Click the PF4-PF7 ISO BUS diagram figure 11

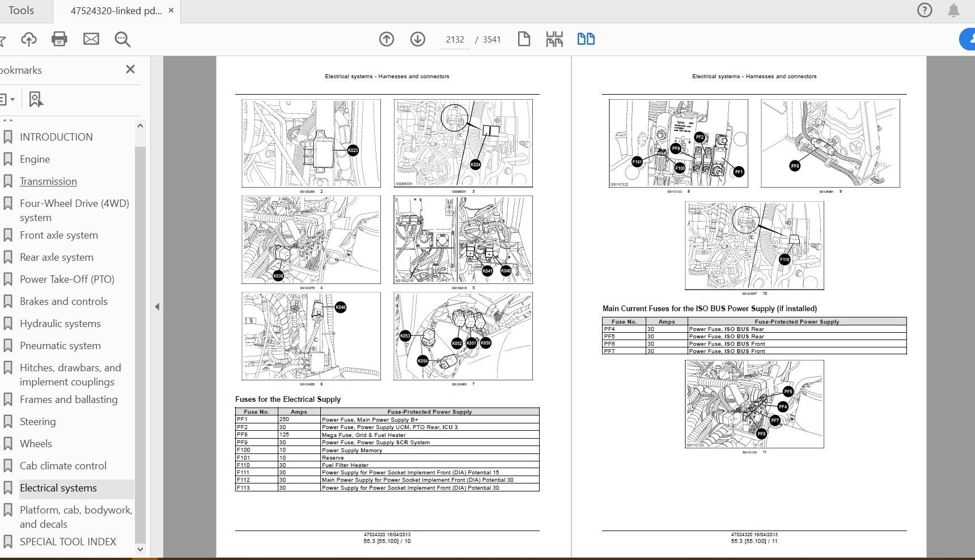click(x=754, y=404)
